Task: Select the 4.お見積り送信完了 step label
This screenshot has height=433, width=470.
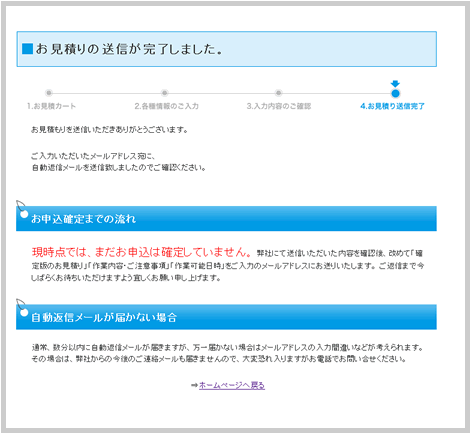Action: click(392, 106)
